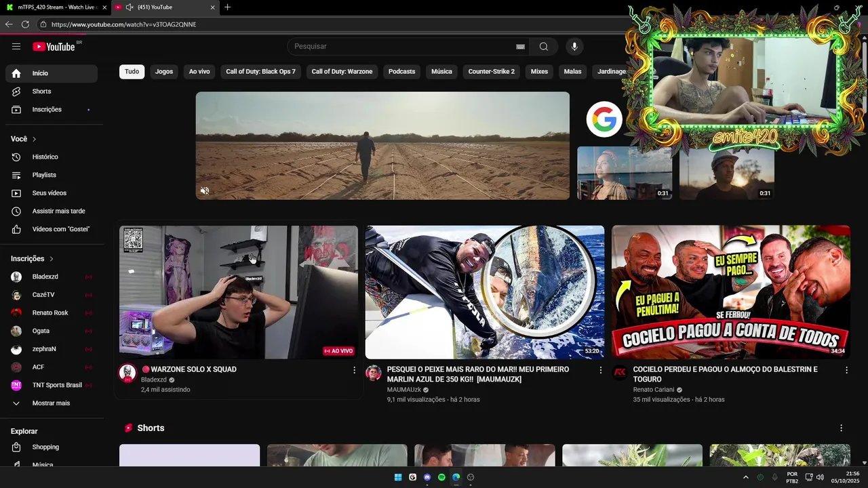Open TNT Sports Brasil channel
This screenshot has height=488, width=868.
click(x=52, y=385)
